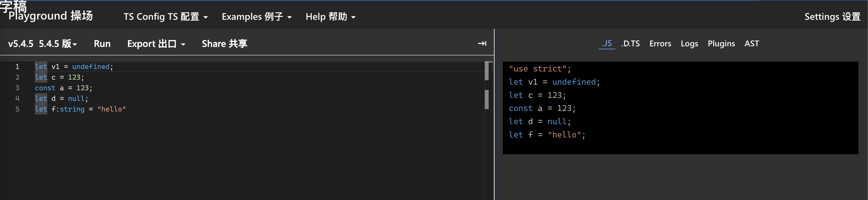Click the collapse sidebar arrow icon
Screen dimensions: 868x200
pos(482,43)
